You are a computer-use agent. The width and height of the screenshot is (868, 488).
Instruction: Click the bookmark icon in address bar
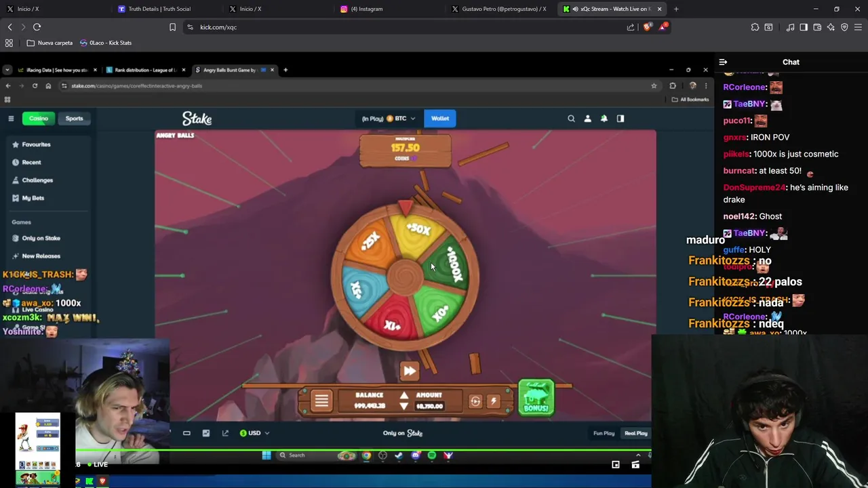coord(172,27)
